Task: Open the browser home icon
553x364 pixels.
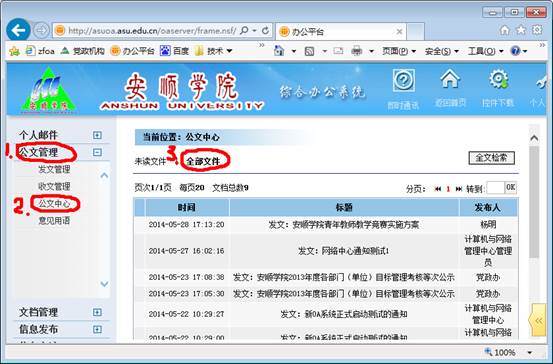Action: [x=505, y=30]
